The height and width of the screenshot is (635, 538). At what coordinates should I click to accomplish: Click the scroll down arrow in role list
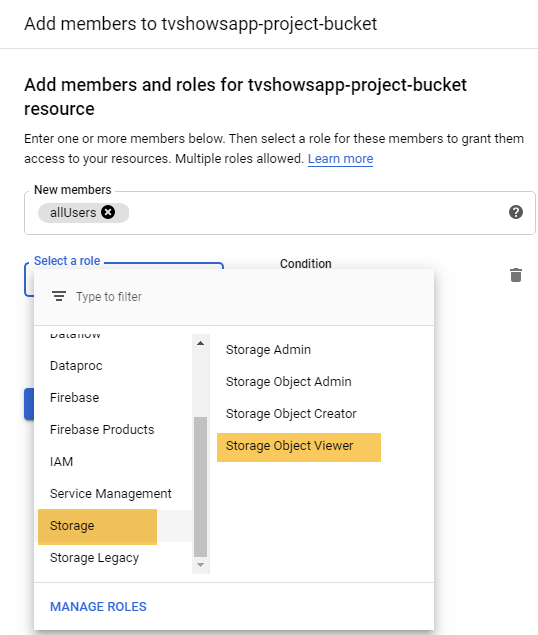[200, 565]
